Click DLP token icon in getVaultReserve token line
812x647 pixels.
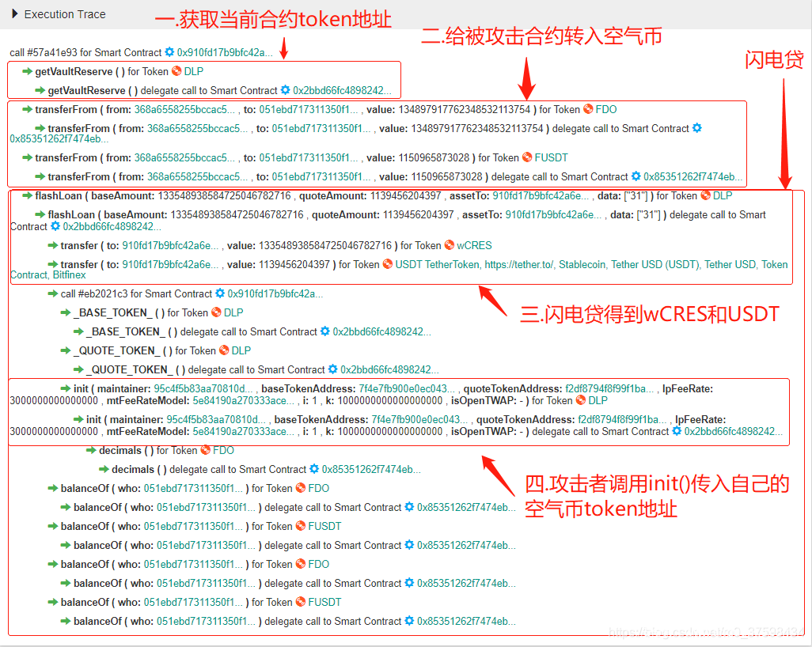pos(176,71)
